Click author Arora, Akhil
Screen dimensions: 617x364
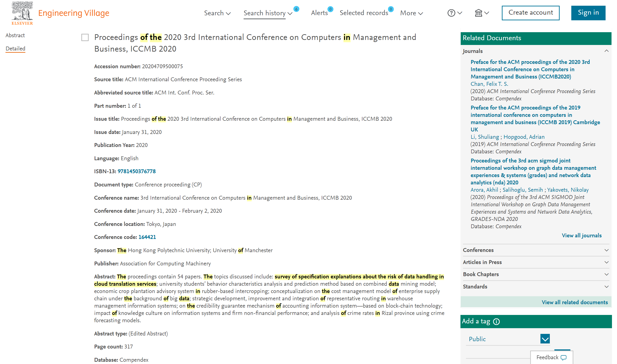tap(484, 190)
